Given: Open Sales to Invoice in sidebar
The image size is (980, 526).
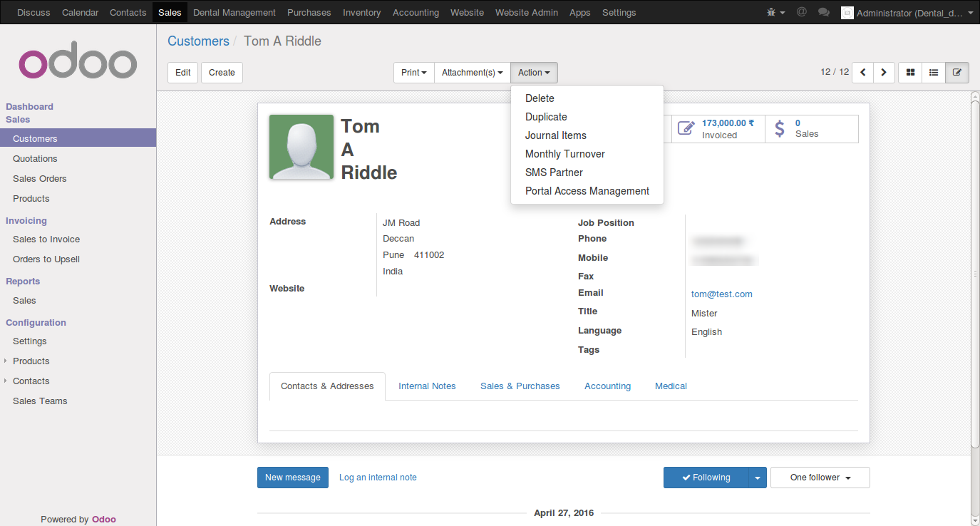Looking at the screenshot, I should [x=78, y=239].
